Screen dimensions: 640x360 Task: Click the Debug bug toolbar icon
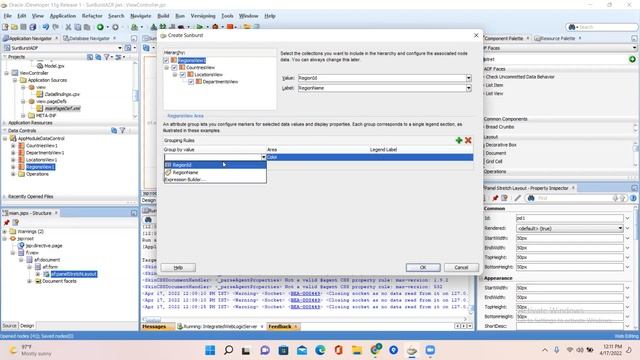pos(215,27)
